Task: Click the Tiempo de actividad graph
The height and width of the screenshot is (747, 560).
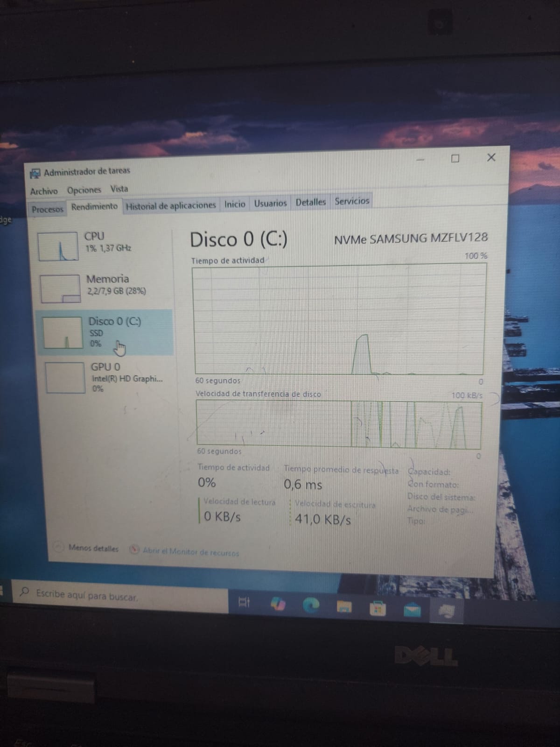Action: point(339,319)
